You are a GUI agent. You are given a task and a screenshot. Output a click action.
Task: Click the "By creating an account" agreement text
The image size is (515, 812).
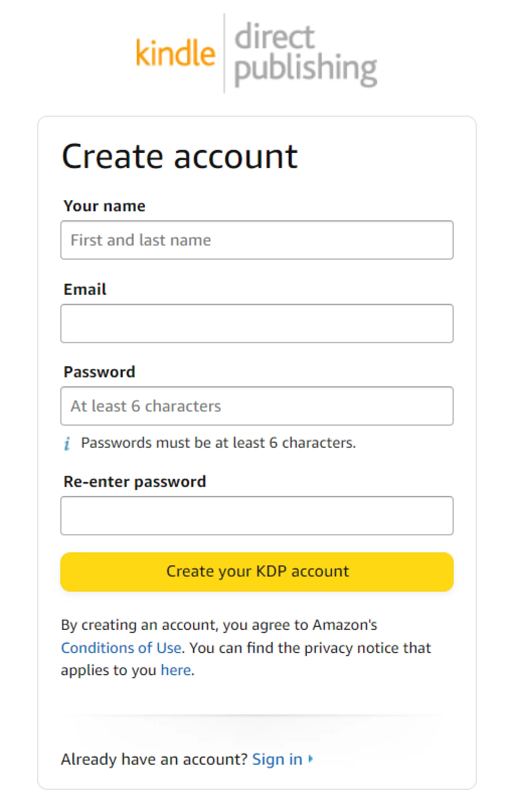(x=219, y=625)
